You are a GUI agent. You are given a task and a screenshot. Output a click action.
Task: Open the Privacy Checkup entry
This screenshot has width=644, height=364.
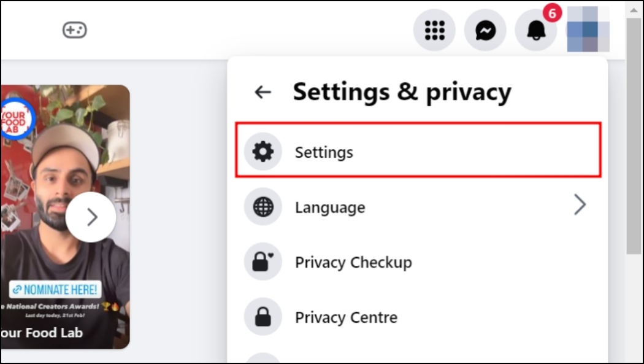click(x=353, y=263)
